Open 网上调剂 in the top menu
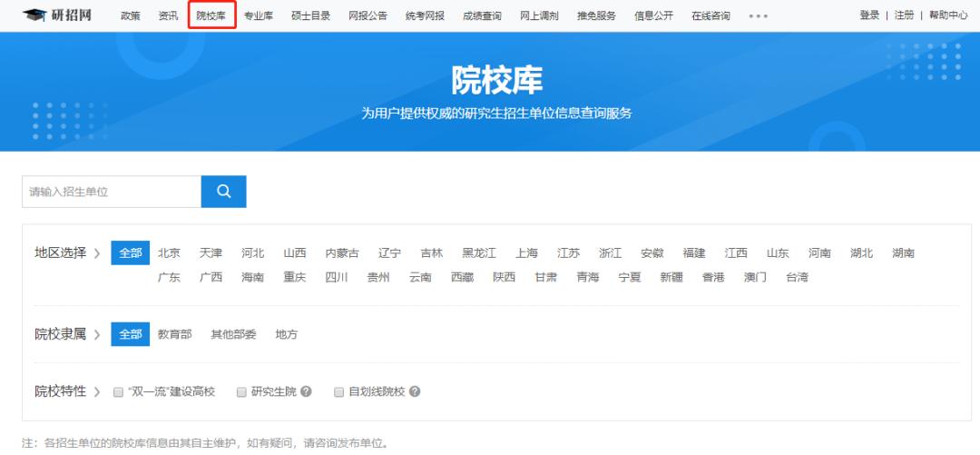 click(x=539, y=15)
